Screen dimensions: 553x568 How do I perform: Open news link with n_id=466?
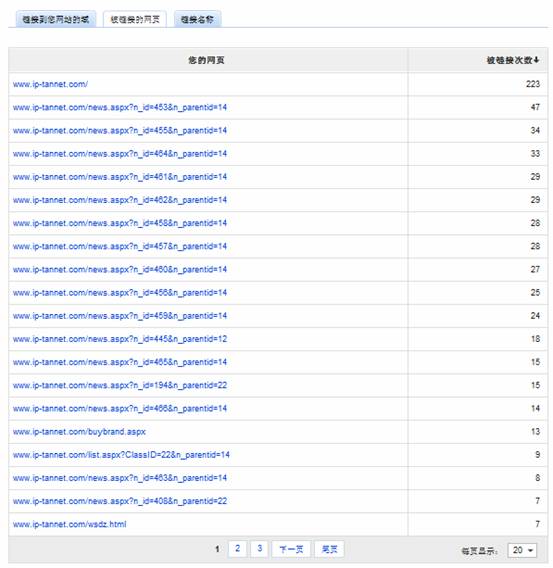[120, 409]
